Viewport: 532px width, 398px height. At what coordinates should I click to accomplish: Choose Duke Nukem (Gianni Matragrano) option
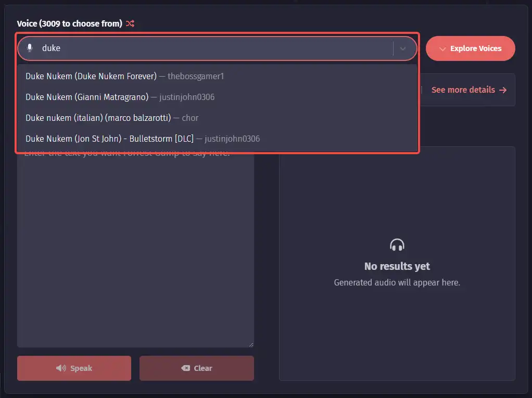point(217,97)
